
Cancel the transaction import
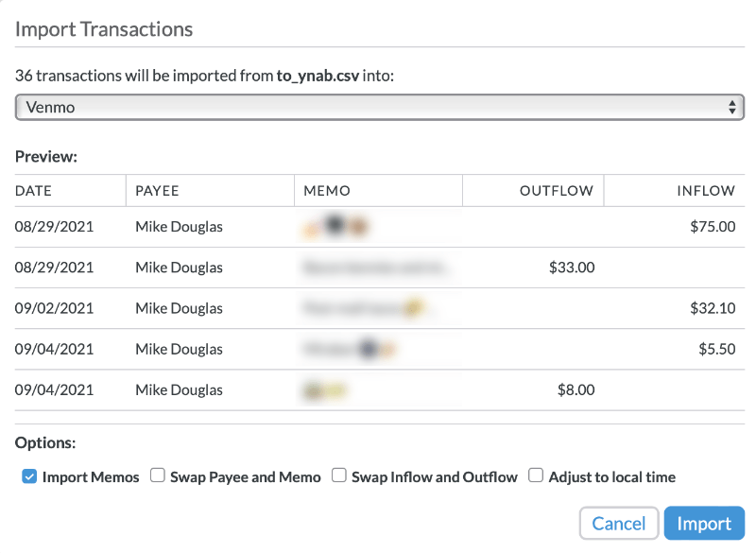(619, 523)
